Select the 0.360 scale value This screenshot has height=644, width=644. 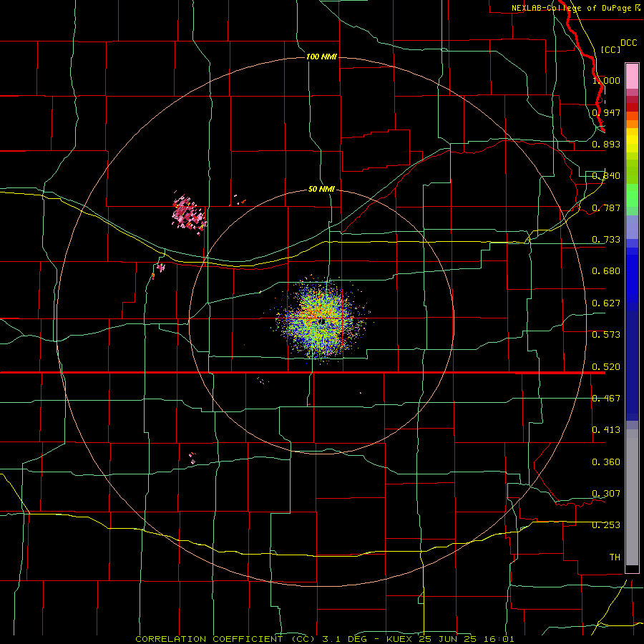pyautogui.click(x=606, y=462)
